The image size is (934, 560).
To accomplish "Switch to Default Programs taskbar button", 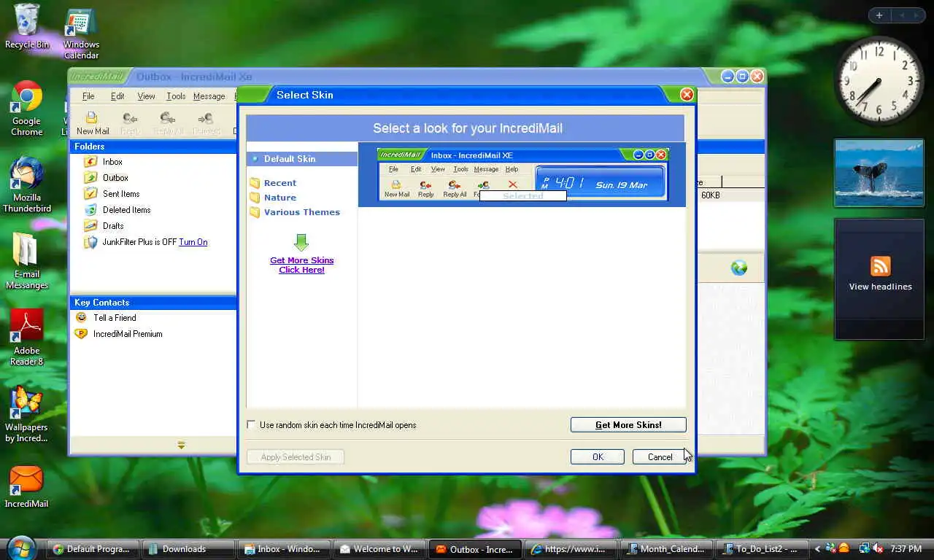I will click(x=93, y=549).
